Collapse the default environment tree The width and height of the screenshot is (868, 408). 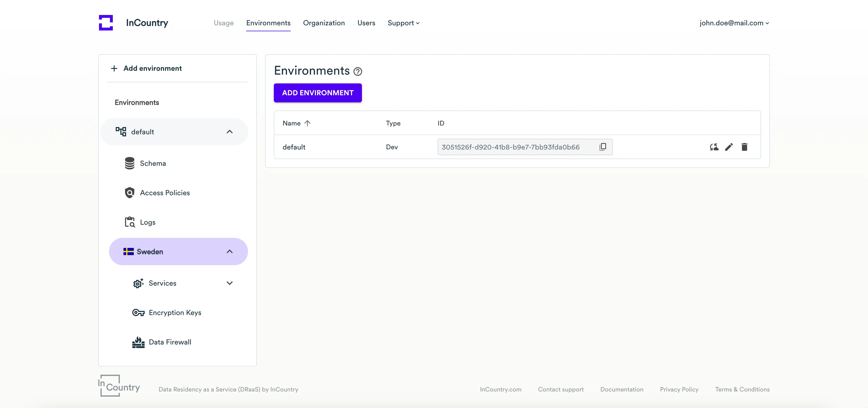coord(229,132)
